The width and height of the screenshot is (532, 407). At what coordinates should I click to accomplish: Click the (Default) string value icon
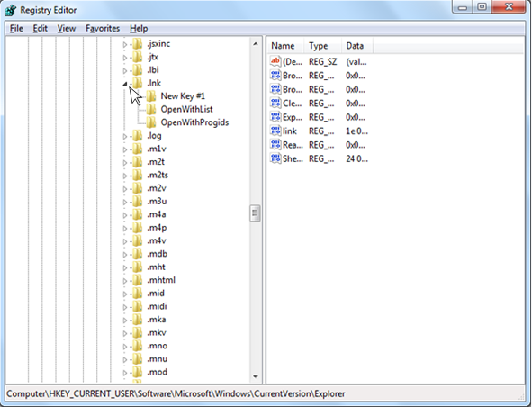tap(275, 61)
